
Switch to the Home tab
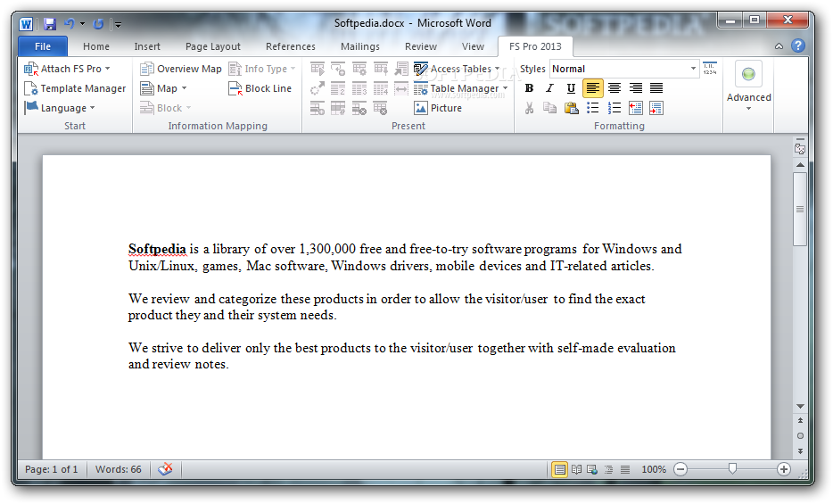click(96, 46)
